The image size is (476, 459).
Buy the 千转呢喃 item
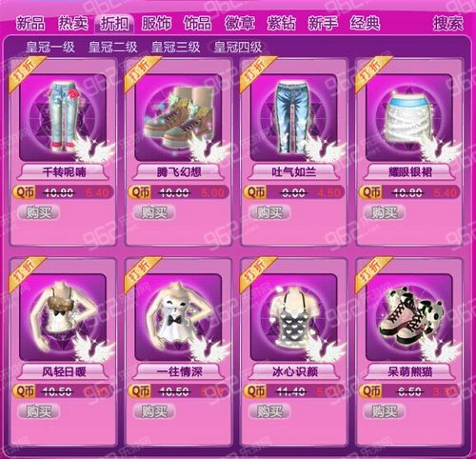tap(39, 212)
